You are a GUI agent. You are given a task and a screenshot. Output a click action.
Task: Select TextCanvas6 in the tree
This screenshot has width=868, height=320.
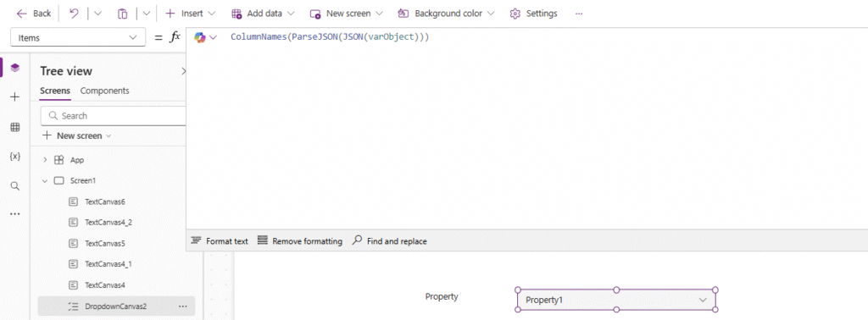pos(105,201)
